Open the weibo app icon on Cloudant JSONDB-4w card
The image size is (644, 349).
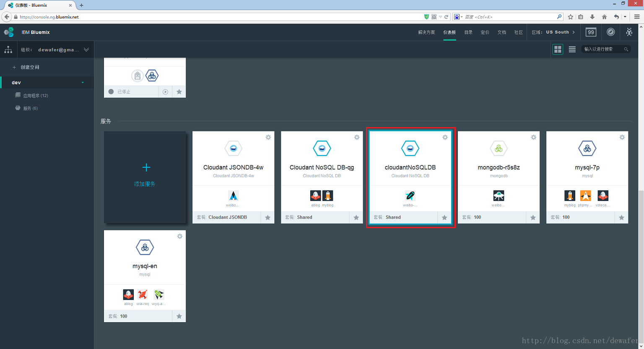tap(233, 195)
